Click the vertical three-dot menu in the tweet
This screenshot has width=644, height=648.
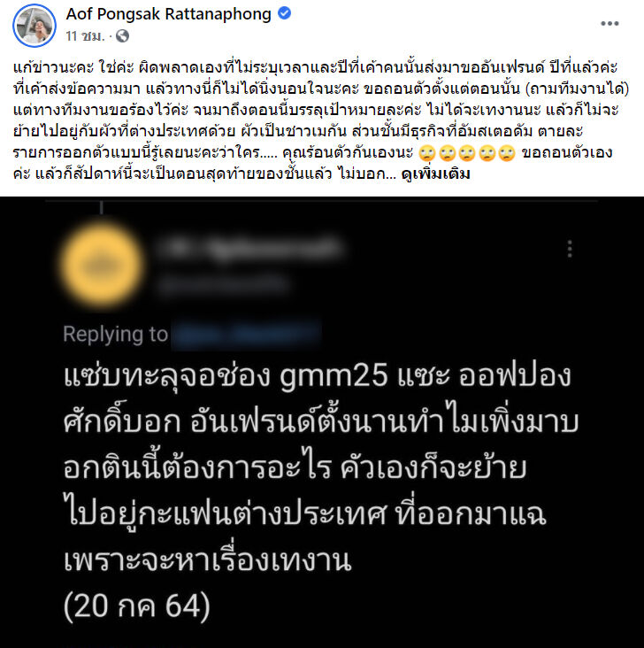point(570,249)
